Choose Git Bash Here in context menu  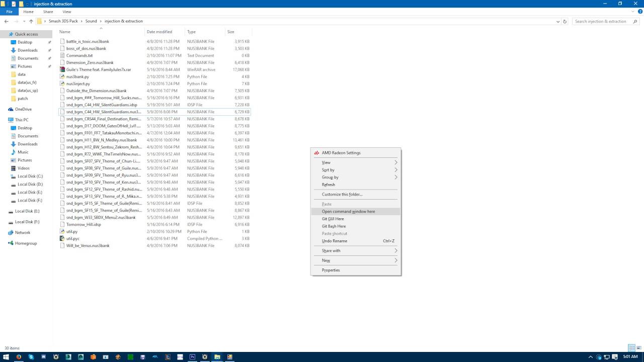tap(356, 226)
